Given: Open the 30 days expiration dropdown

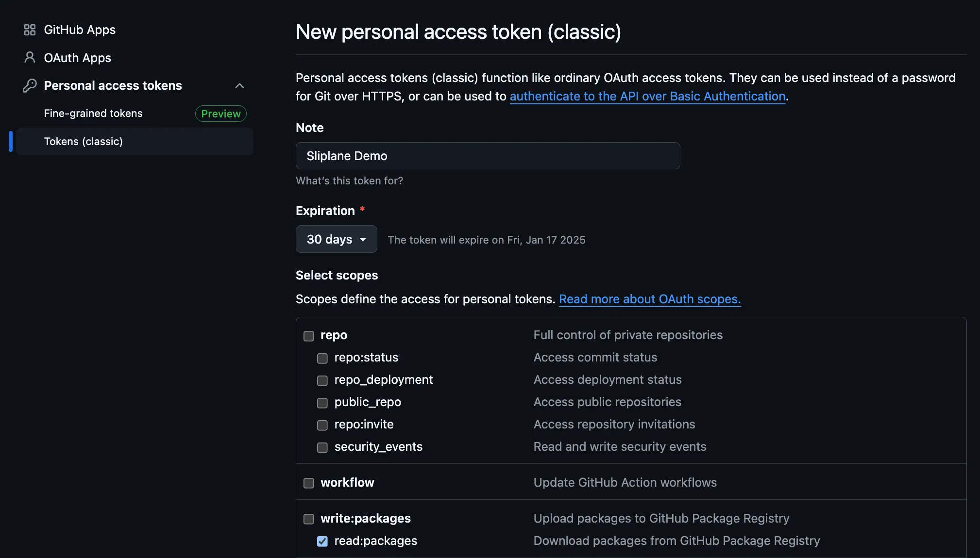Looking at the screenshot, I should click(336, 239).
